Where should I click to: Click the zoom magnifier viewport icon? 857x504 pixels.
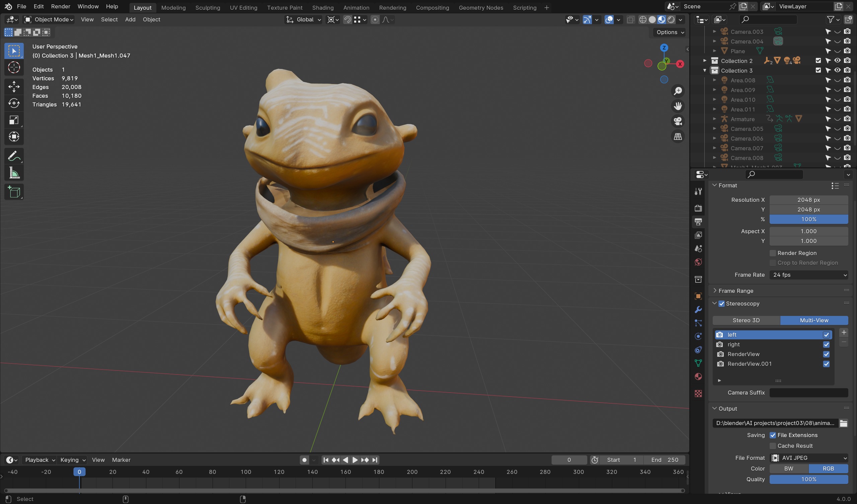click(x=678, y=91)
